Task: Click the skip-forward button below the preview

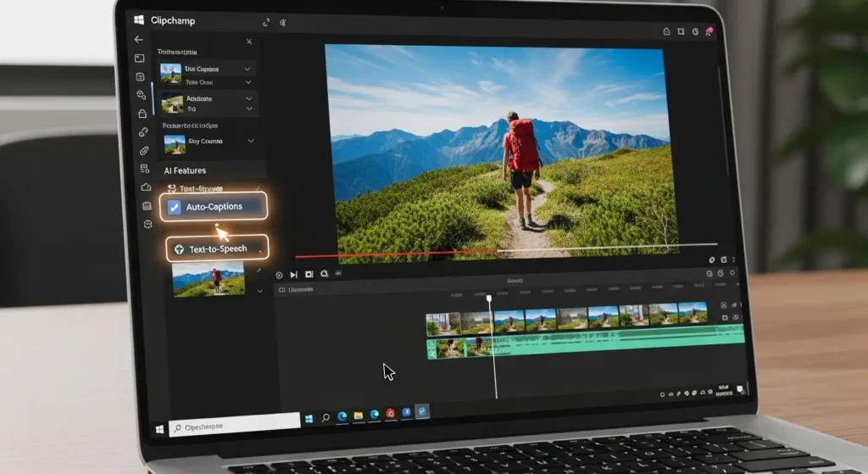Action: (x=294, y=275)
